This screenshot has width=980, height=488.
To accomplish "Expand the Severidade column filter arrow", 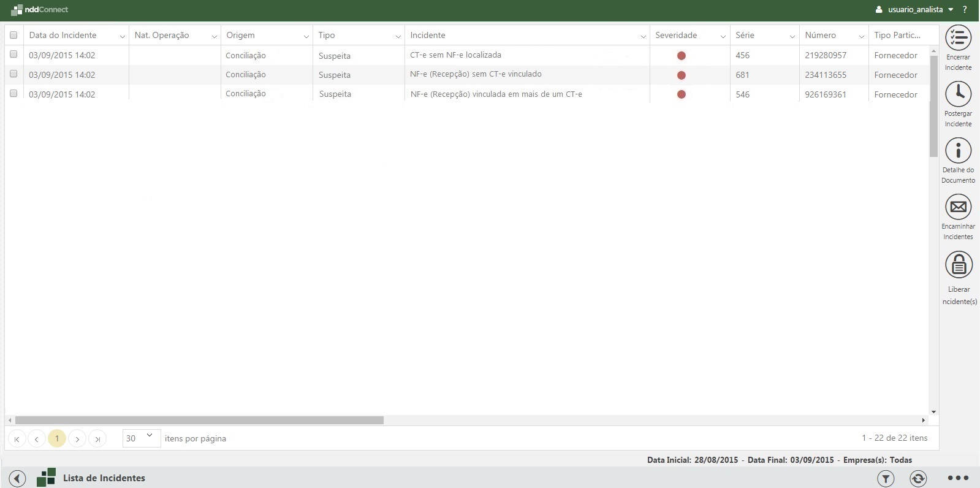I will click(723, 36).
